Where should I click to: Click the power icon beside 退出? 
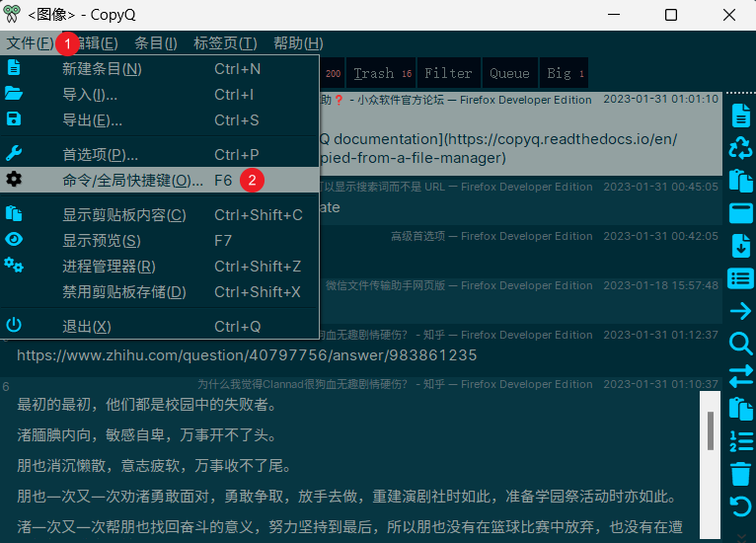[x=14, y=325]
